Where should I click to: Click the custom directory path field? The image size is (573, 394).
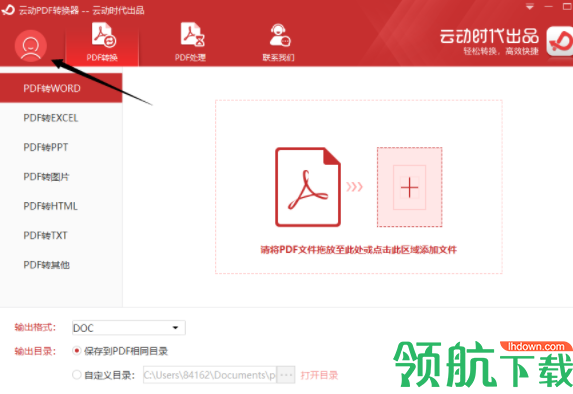point(210,375)
